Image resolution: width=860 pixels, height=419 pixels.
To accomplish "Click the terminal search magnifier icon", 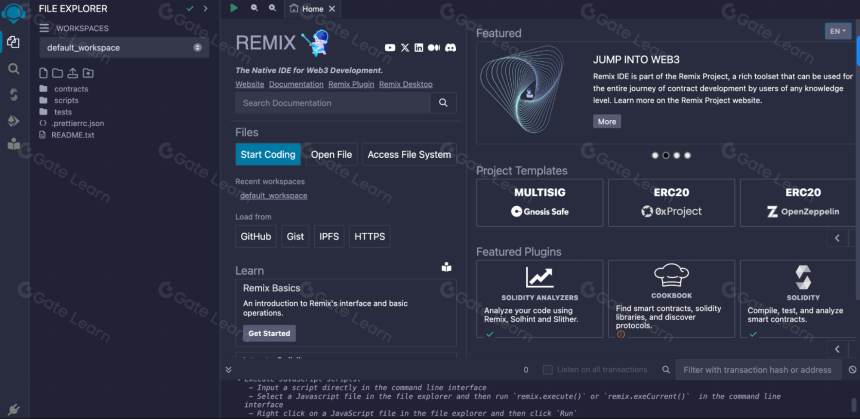I will [666, 370].
